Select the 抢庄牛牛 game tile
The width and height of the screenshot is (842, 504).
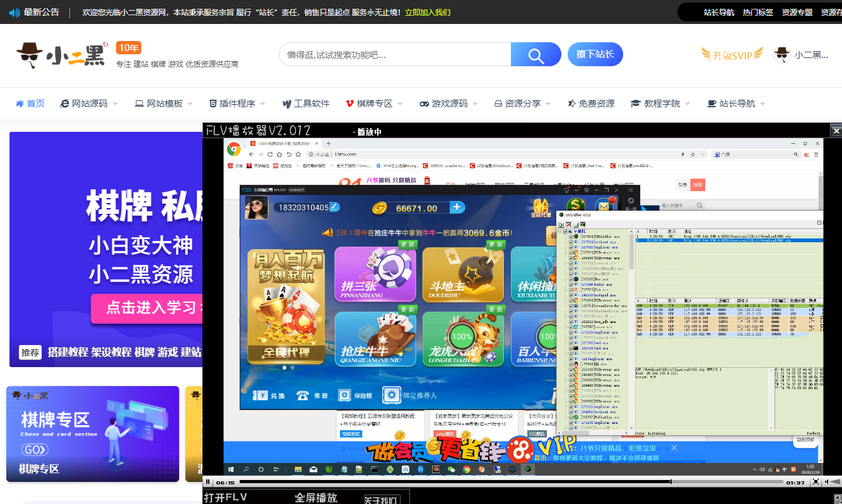point(375,339)
